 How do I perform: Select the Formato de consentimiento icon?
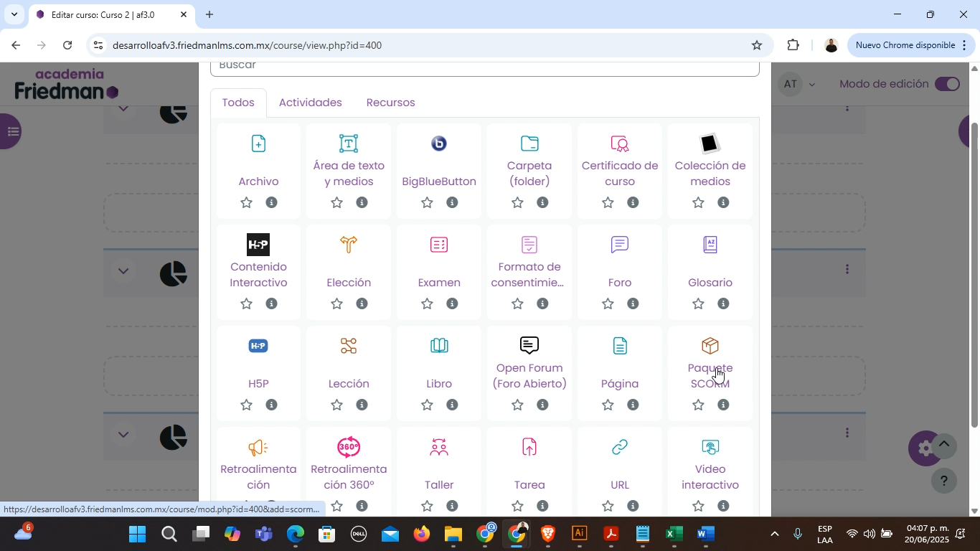pyautogui.click(x=529, y=245)
